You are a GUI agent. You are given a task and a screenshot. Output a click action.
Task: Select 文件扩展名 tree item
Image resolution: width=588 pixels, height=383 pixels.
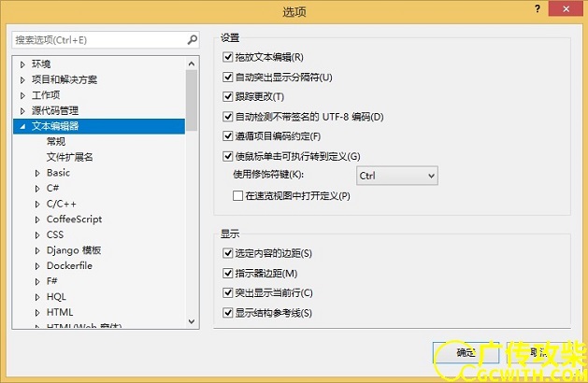point(70,157)
